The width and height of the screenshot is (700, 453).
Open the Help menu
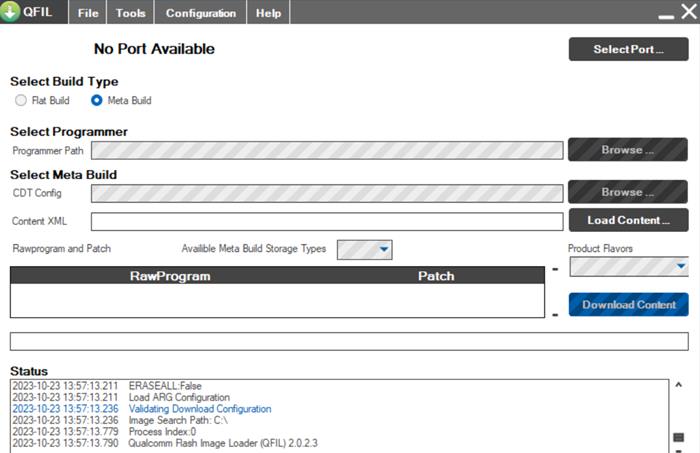pos(268,13)
